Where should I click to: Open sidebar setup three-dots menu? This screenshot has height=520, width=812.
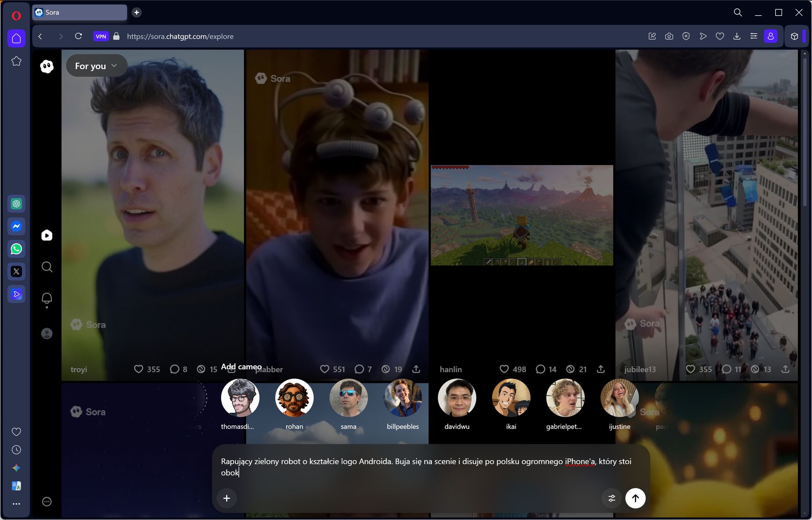pos(16,504)
